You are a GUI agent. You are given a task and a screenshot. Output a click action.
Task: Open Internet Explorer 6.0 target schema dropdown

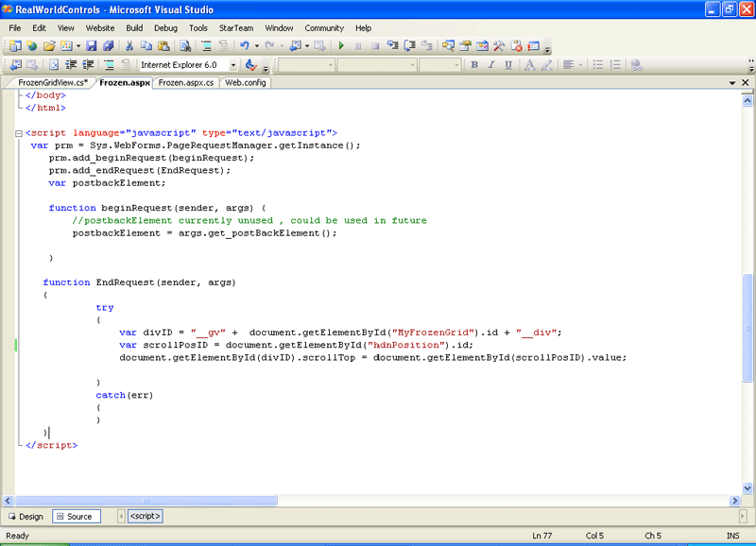coord(232,64)
